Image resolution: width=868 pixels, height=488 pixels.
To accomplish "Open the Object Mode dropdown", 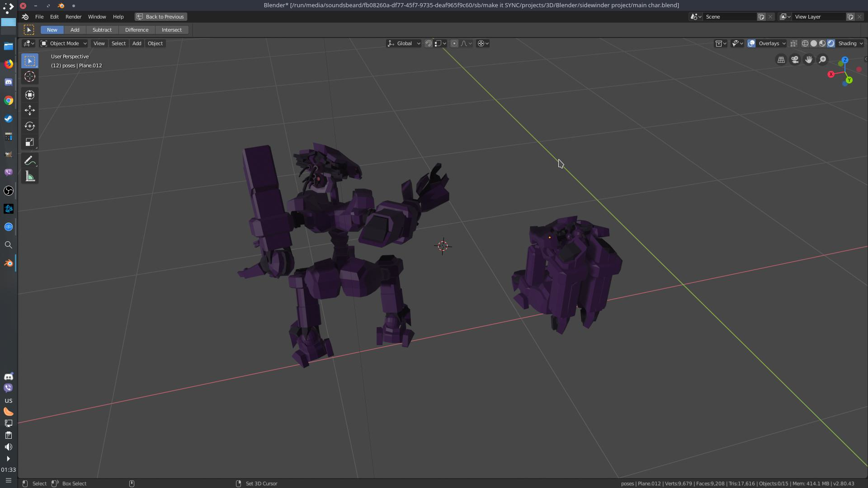I will 63,43.
